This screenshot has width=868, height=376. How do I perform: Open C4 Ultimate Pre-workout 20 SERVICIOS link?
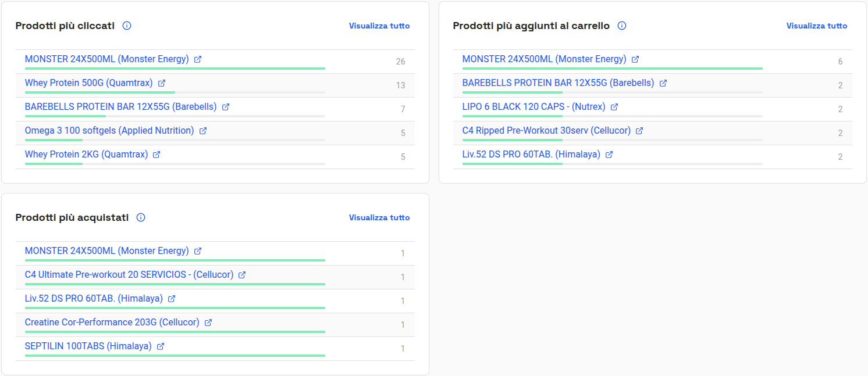[x=129, y=274]
